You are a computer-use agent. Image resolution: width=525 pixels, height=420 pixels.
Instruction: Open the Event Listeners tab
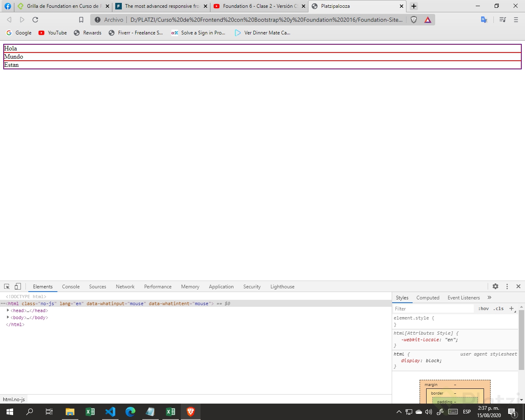(x=464, y=298)
